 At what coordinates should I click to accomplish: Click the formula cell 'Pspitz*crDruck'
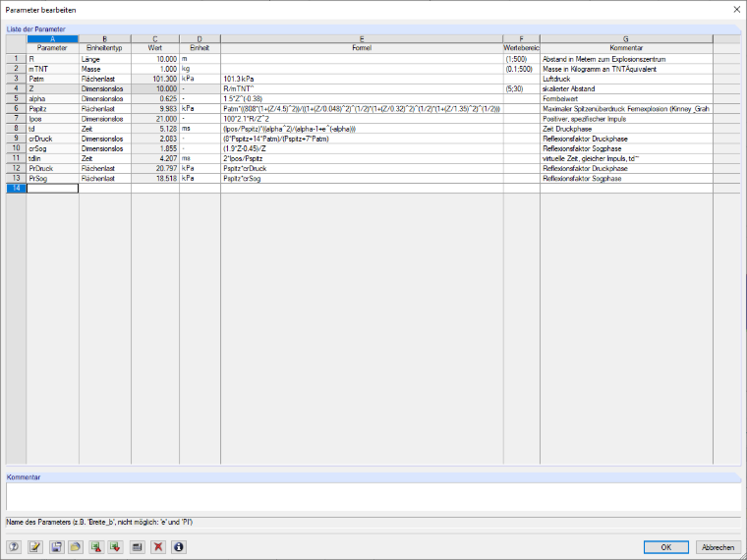click(362, 169)
